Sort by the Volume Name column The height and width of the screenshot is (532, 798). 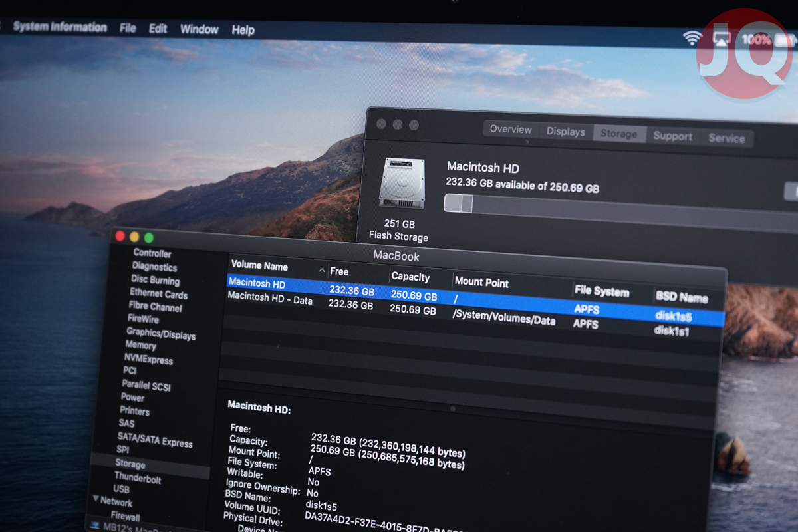(259, 265)
